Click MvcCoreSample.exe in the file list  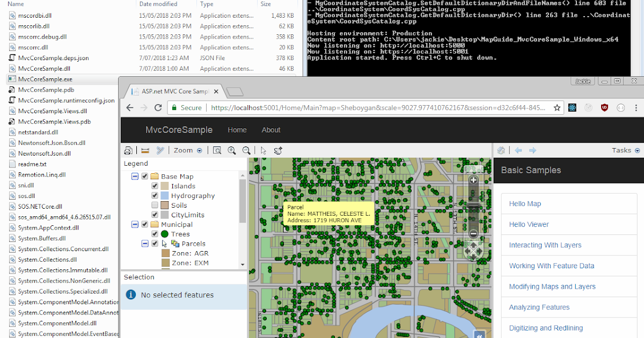(x=46, y=79)
